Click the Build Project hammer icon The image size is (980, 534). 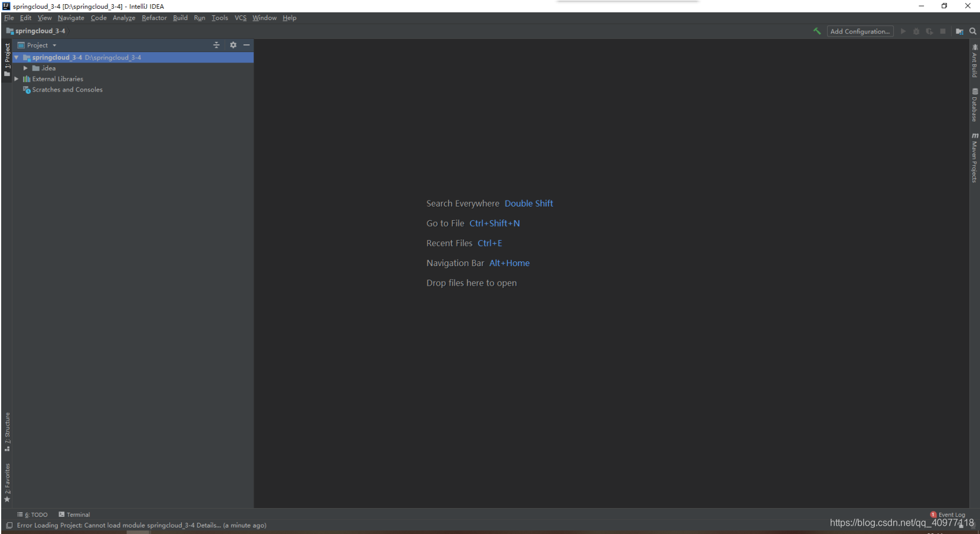point(817,31)
